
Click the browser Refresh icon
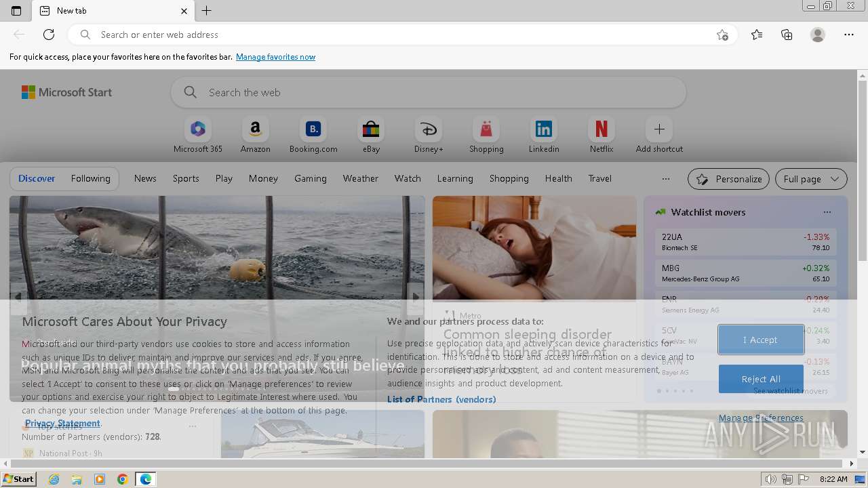tap(49, 35)
